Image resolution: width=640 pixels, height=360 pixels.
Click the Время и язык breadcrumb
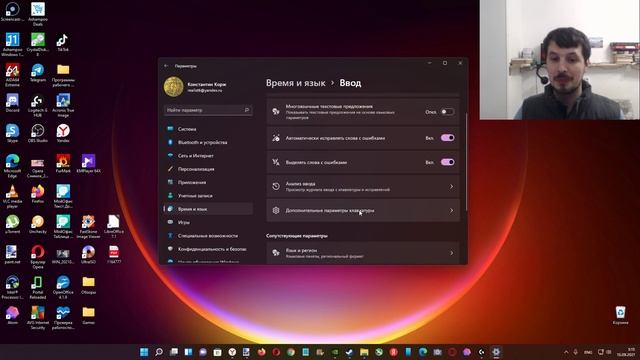pyautogui.click(x=296, y=83)
